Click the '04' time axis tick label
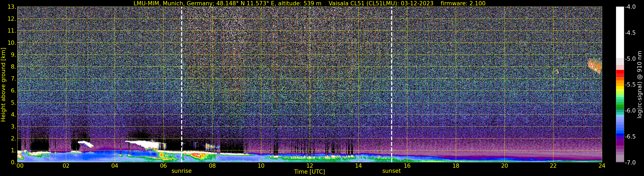The height and width of the screenshot is (176, 644). [x=114, y=166]
